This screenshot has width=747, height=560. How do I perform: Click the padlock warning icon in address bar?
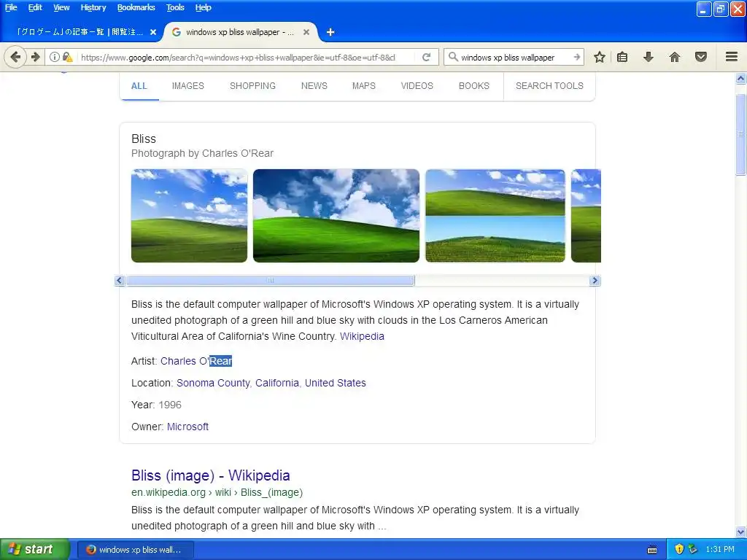point(68,57)
